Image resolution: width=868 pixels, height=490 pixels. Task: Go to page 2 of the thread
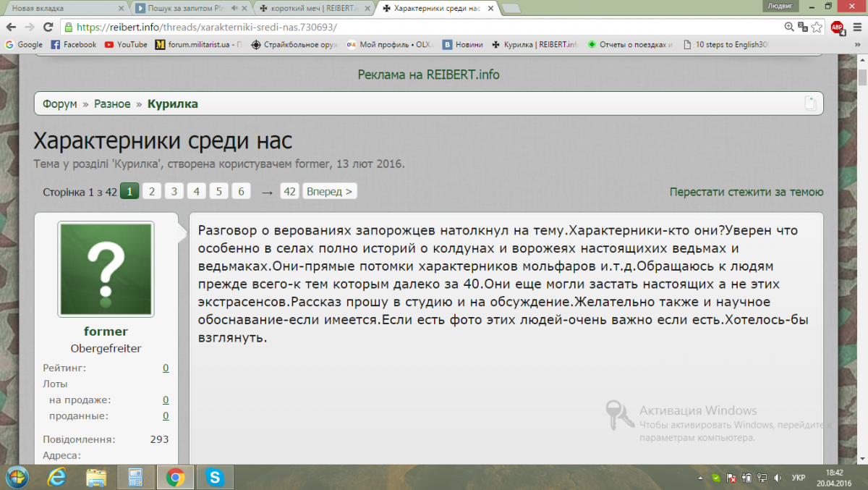pyautogui.click(x=151, y=192)
